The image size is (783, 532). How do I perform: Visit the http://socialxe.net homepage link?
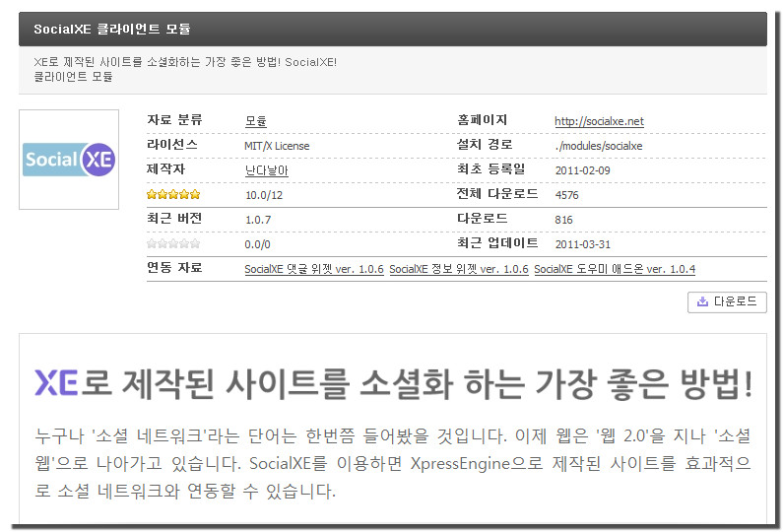(x=599, y=121)
